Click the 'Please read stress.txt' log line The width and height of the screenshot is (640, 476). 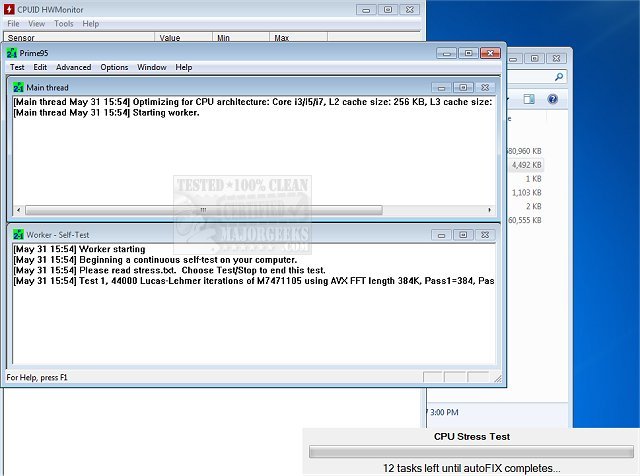[169, 270]
